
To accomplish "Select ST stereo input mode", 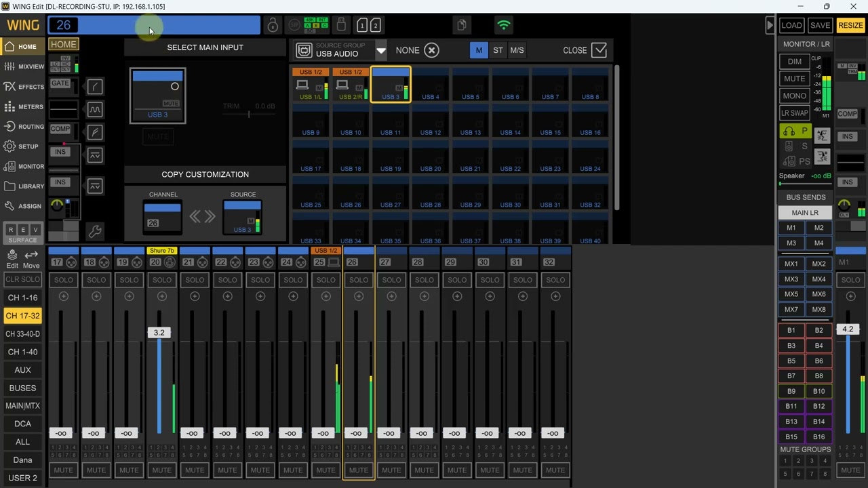I will (x=498, y=50).
